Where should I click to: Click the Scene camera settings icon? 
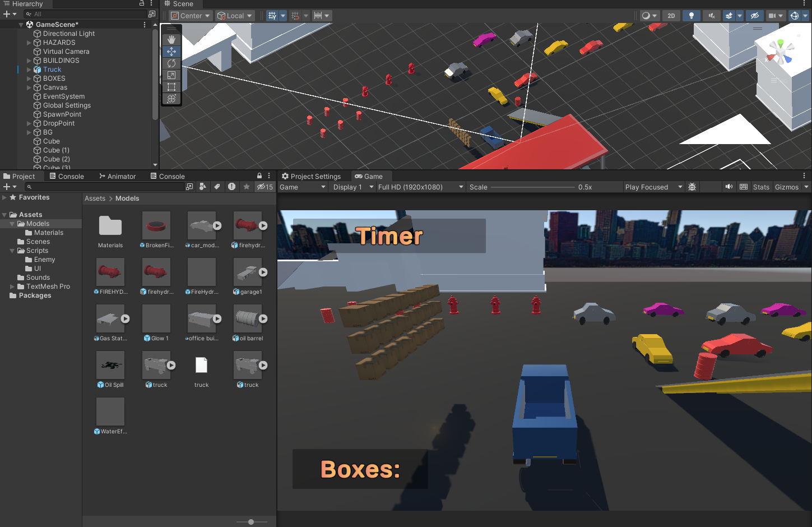pos(772,16)
